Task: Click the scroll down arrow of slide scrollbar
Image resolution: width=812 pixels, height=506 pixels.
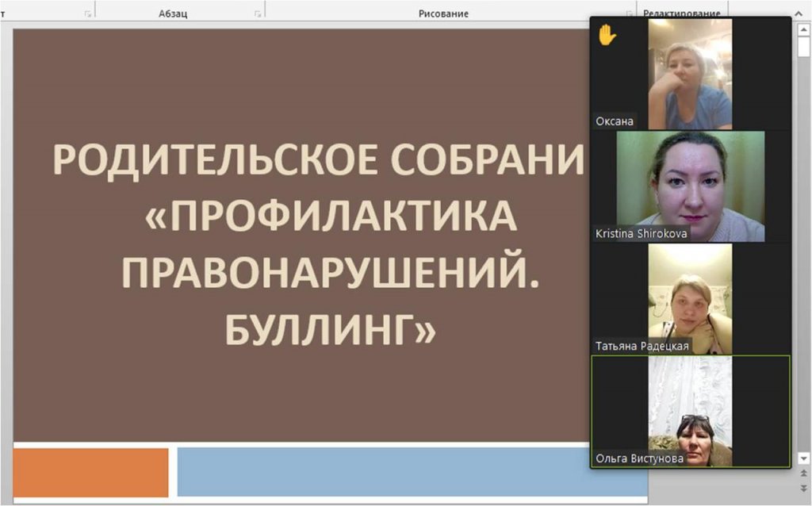Action: (x=803, y=458)
